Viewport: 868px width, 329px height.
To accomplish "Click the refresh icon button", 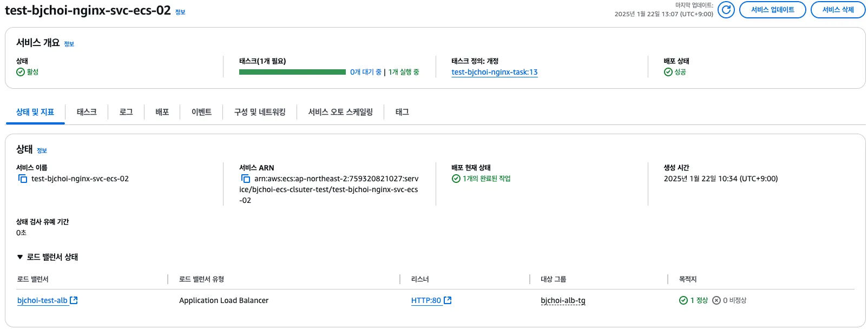I will tap(726, 10).
